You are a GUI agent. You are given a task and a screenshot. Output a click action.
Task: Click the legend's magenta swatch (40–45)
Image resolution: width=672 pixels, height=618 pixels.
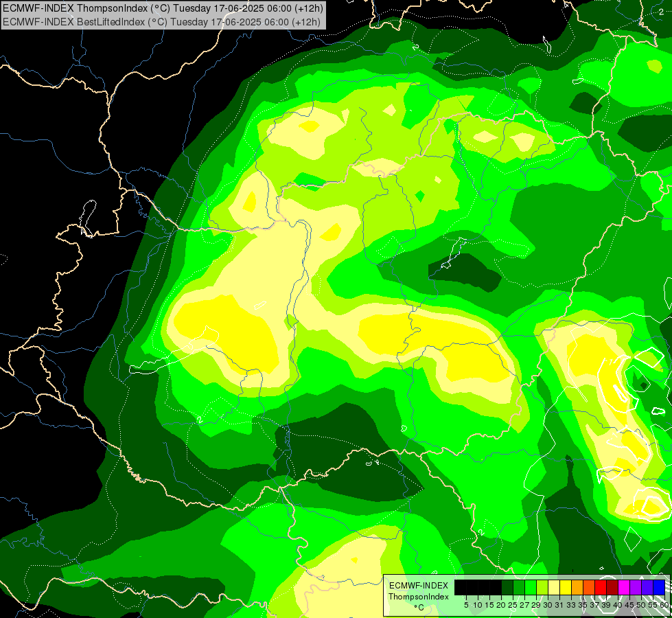623,587
